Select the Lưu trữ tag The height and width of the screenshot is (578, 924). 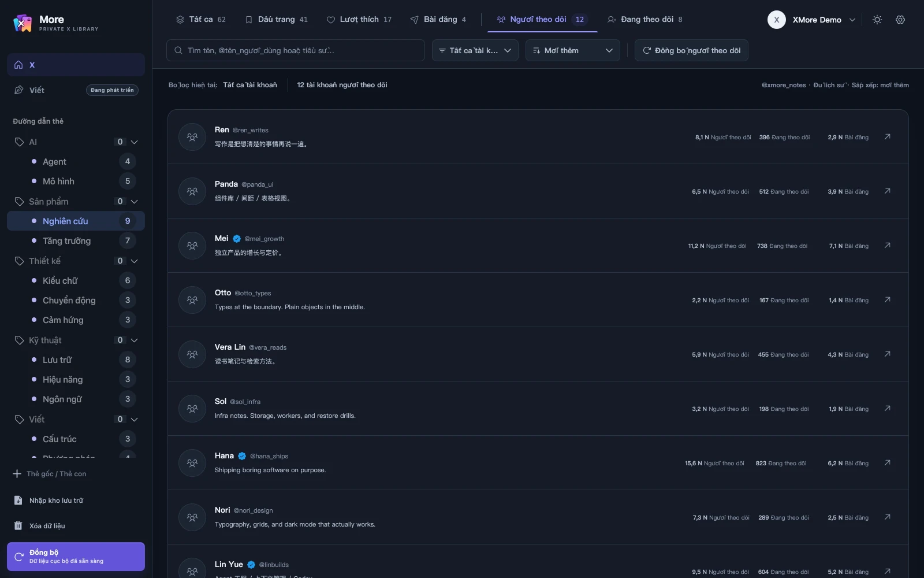pos(76,360)
